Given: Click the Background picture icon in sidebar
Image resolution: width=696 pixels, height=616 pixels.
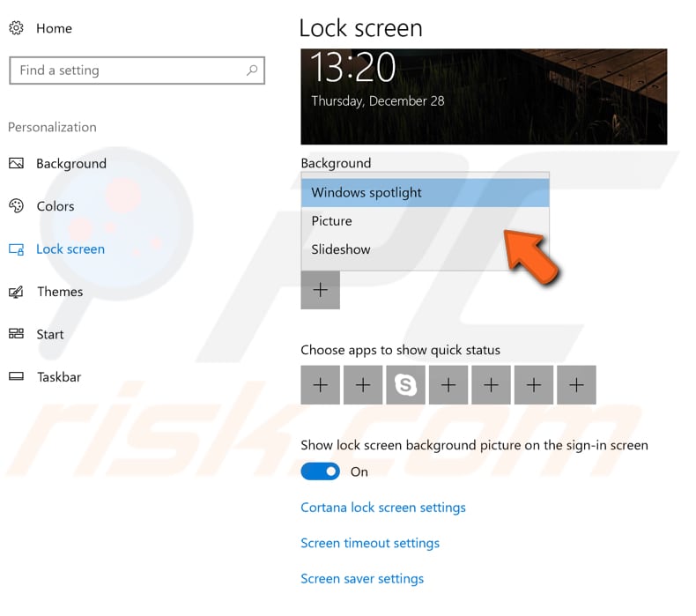Looking at the screenshot, I should [x=17, y=163].
